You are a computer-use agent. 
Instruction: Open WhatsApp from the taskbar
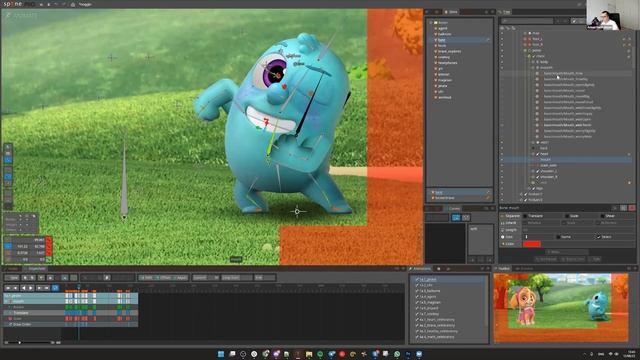(397, 354)
